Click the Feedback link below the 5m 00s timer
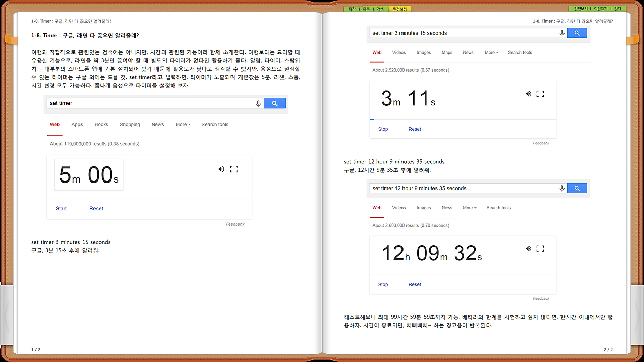 pyautogui.click(x=235, y=224)
